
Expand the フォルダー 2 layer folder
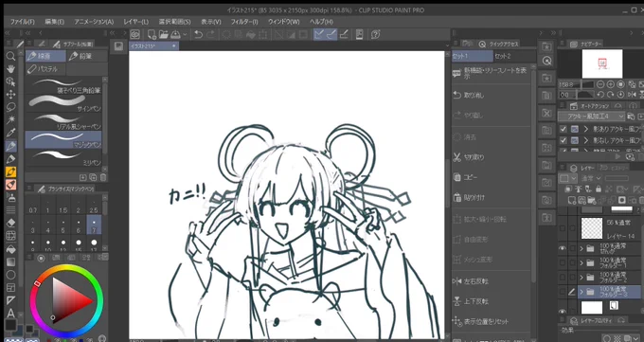(x=581, y=277)
